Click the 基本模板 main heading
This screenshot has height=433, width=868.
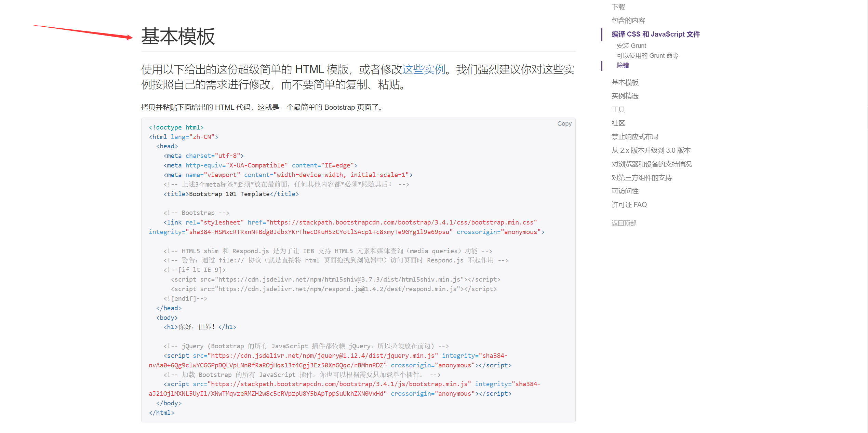(178, 37)
